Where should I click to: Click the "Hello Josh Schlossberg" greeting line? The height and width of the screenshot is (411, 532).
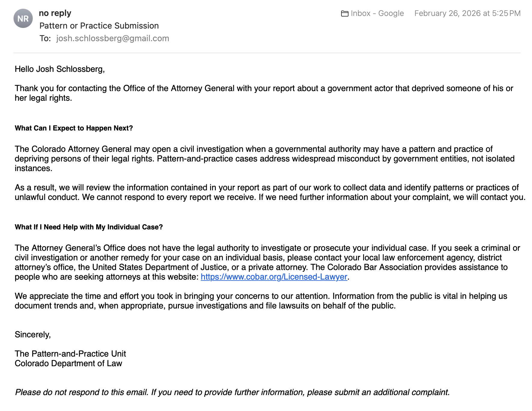tap(60, 69)
